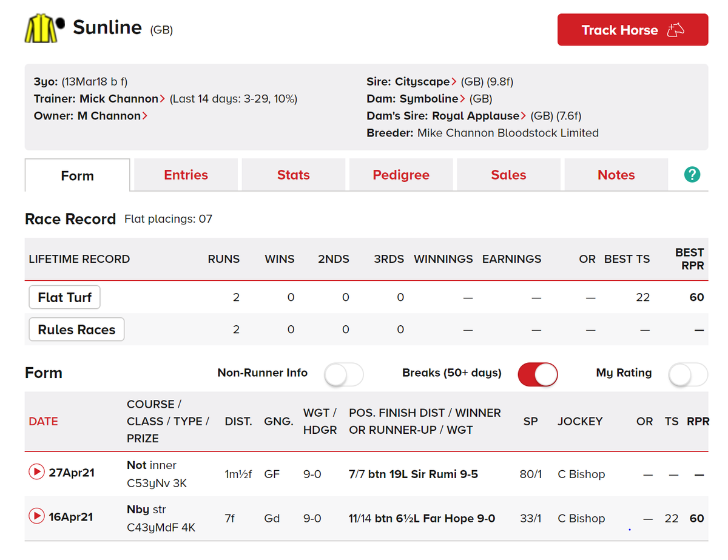
Task: Open the Sales tab
Action: click(508, 175)
